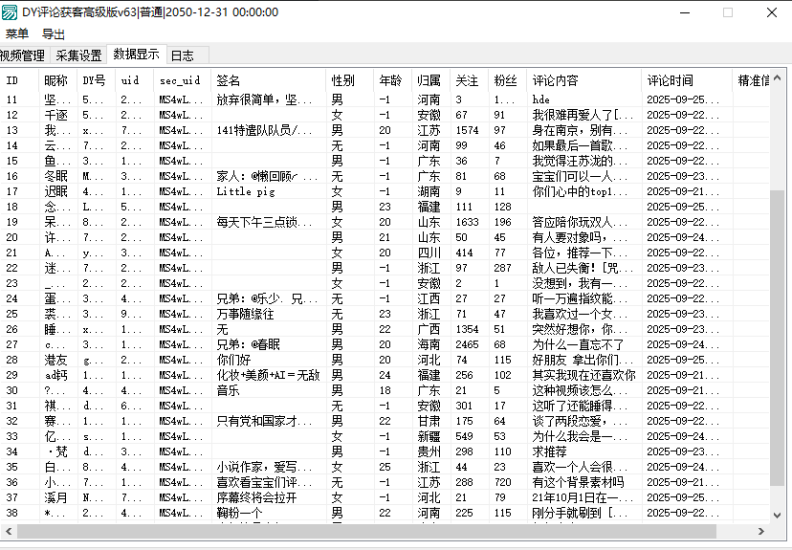Click the horizontal scrollbar right arrow
The image size is (792, 550).
point(761,531)
